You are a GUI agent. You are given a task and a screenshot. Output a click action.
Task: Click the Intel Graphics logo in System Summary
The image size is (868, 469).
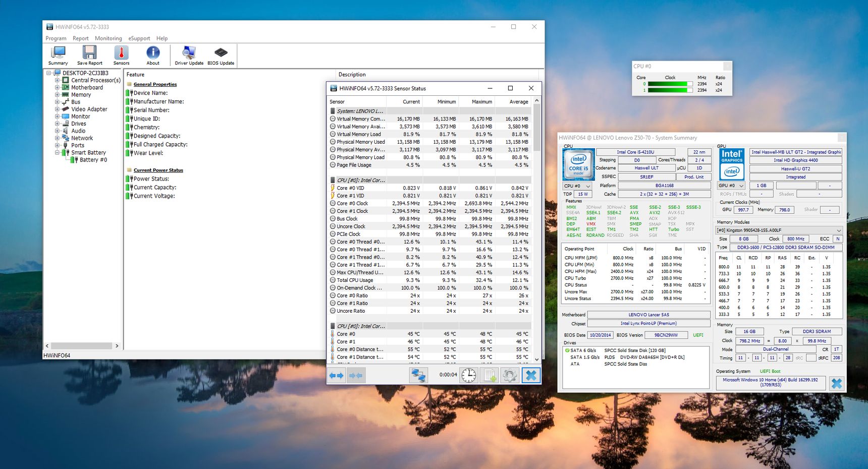(x=732, y=164)
